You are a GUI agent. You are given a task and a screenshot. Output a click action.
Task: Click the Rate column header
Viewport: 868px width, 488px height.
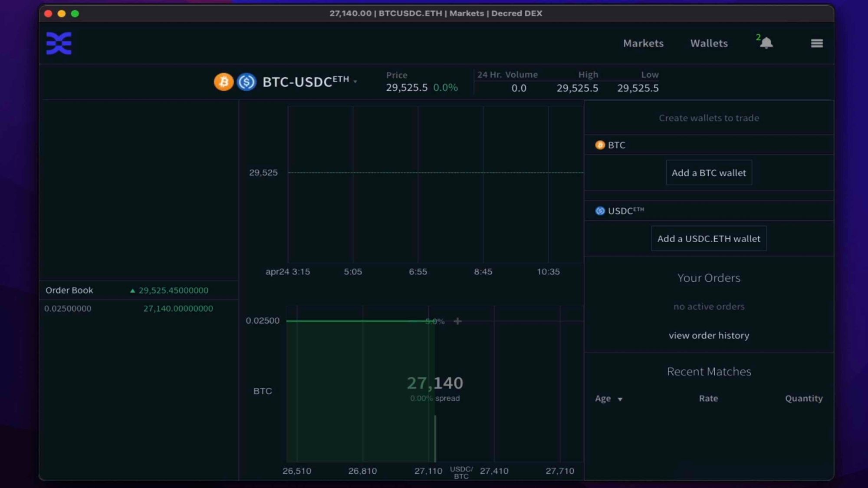coord(708,398)
